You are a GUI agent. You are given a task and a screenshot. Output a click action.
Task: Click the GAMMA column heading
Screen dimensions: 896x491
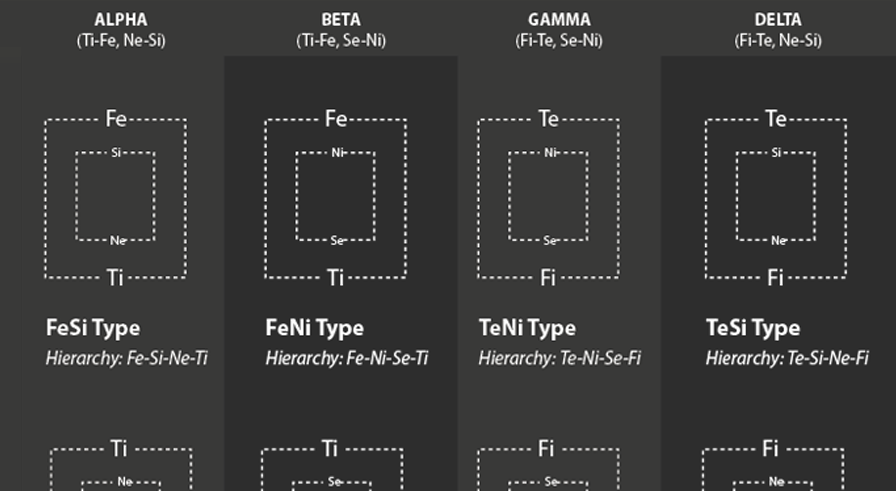pos(559,19)
